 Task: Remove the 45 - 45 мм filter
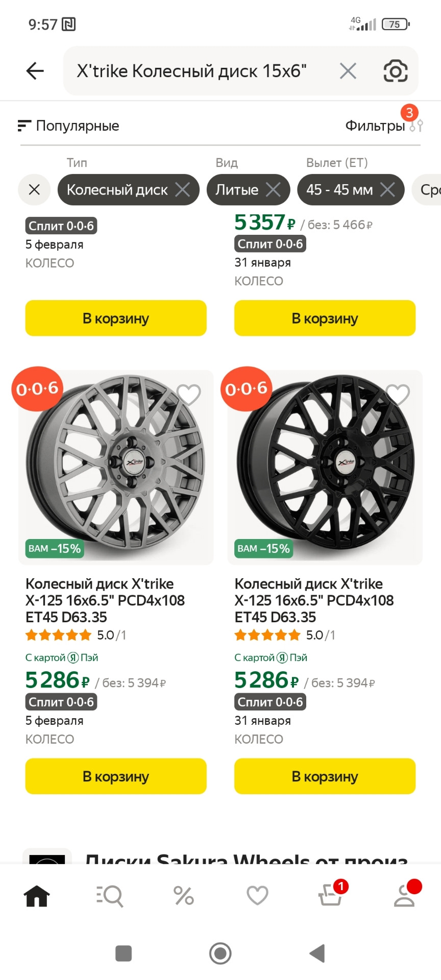[x=388, y=190]
